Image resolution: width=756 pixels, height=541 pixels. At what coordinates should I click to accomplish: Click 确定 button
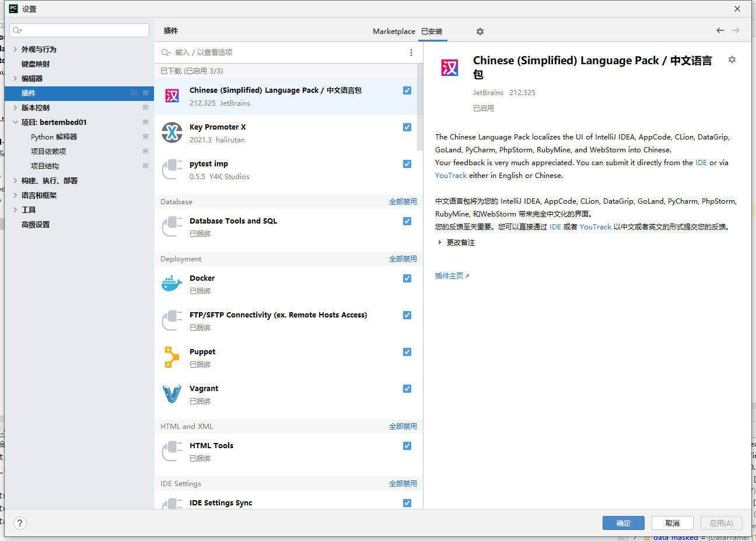click(x=624, y=523)
